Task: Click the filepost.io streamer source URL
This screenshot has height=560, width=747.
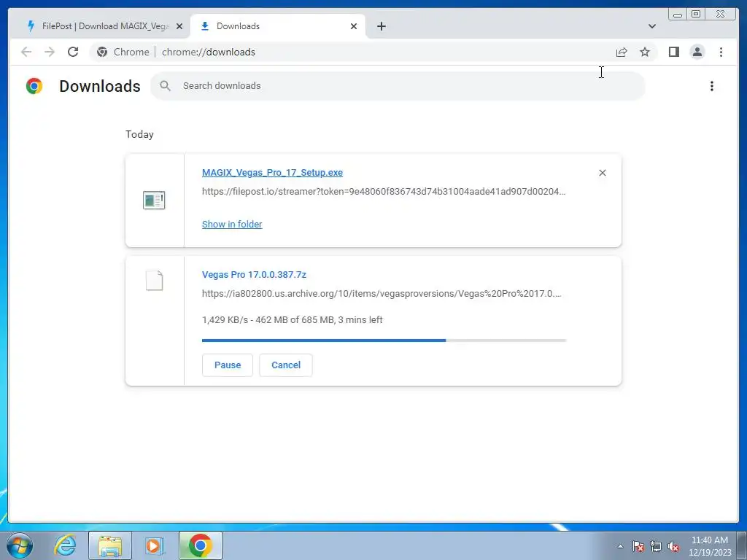Action: tap(384, 192)
